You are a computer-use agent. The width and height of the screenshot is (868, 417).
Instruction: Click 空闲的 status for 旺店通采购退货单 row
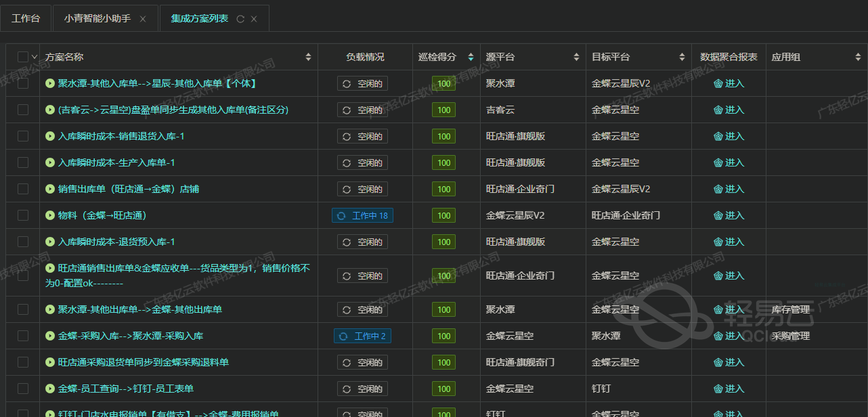pyautogui.click(x=362, y=362)
